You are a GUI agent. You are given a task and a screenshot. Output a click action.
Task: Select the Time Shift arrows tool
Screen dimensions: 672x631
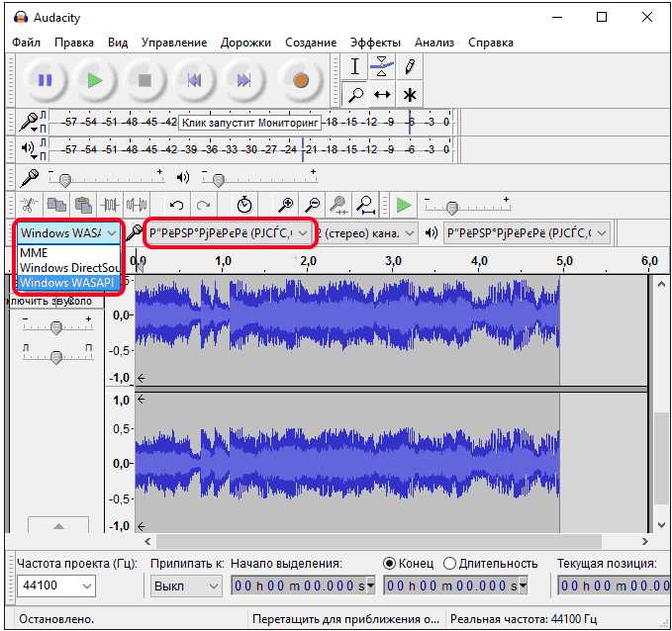pyautogui.click(x=382, y=94)
